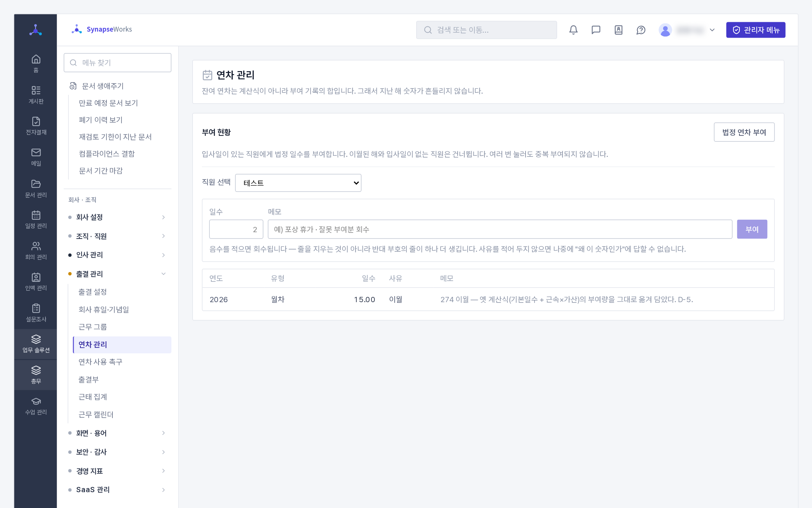The image size is (812, 508).
Task: Collapse the 출결 관리 group
Action: [118, 274]
